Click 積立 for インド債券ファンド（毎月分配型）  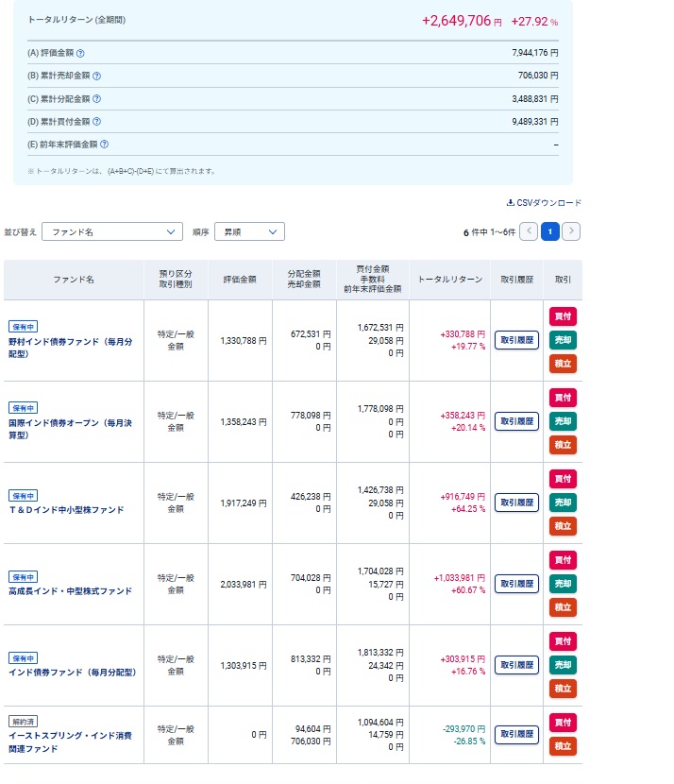tap(563, 689)
